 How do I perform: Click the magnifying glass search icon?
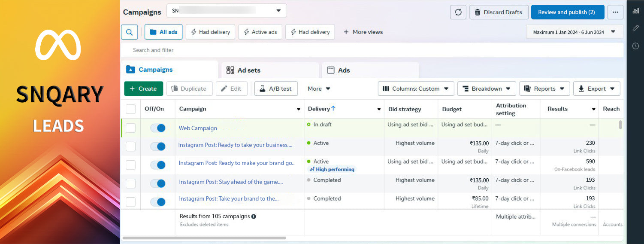[x=130, y=32]
